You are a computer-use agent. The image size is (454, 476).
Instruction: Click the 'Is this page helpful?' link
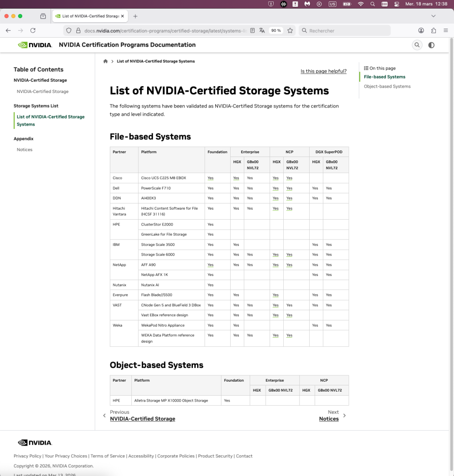coord(323,71)
